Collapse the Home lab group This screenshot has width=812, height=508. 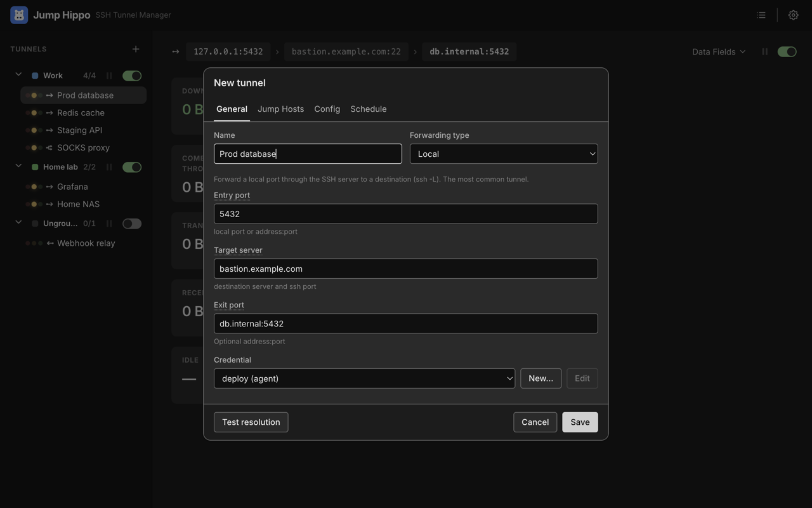[18, 166]
